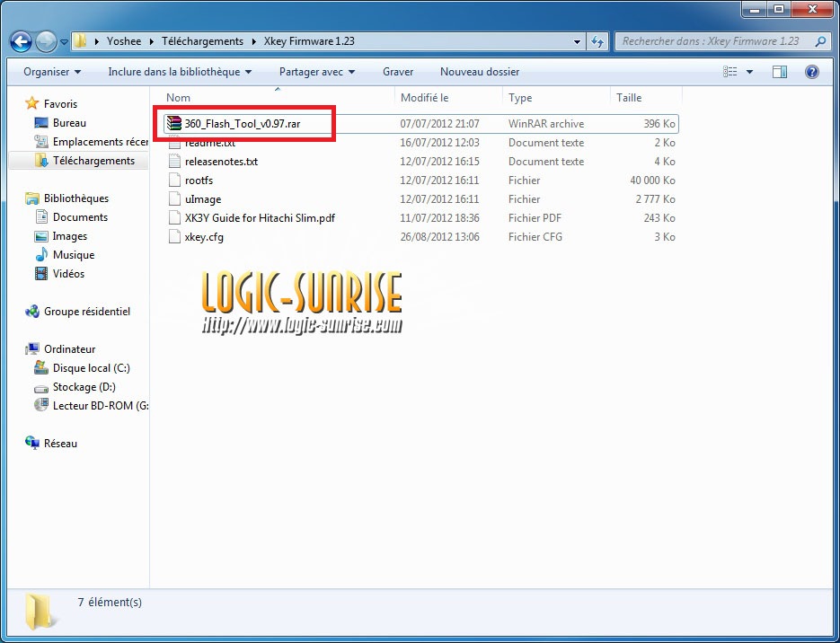840x643 pixels.
Task: Open Lecteur BD-ROM drive
Action: point(101,406)
